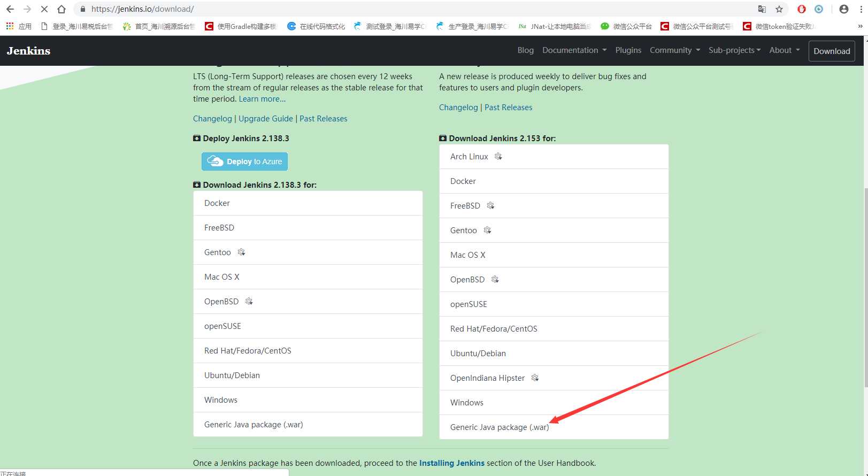
Task: Download LTS Mac OS X package
Action: [308, 277]
